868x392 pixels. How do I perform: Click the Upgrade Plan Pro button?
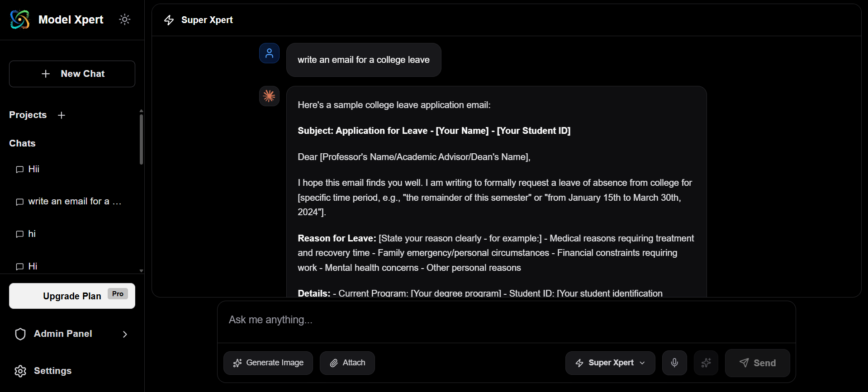pyautogui.click(x=71, y=296)
